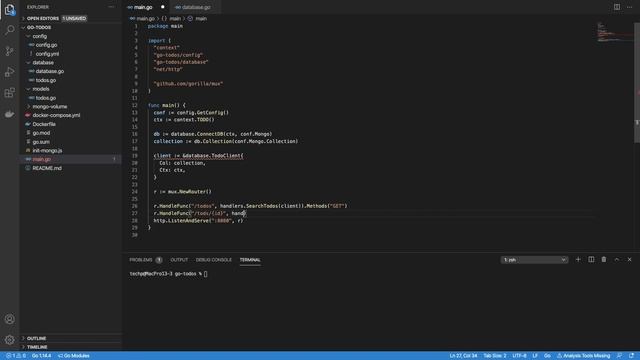Open the Dockerfile
The height and width of the screenshot is (360, 640).
[44, 124]
